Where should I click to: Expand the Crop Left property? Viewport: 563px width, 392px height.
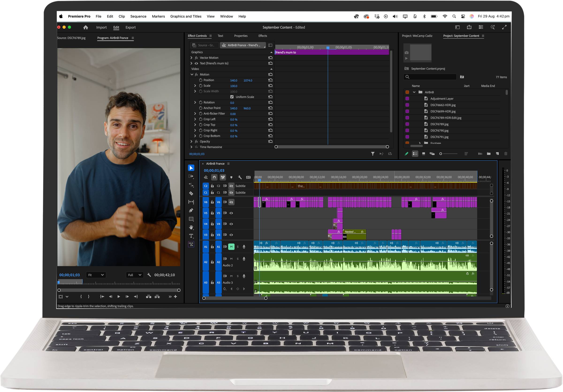[x=195, y=119]
